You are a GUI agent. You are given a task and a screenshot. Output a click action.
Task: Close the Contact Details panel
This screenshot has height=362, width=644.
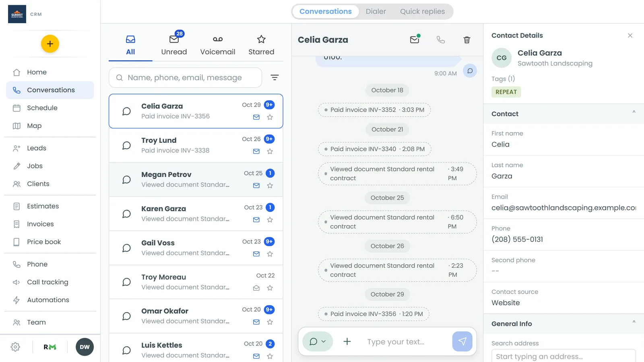pyautogui.click(x=630, y=35)
